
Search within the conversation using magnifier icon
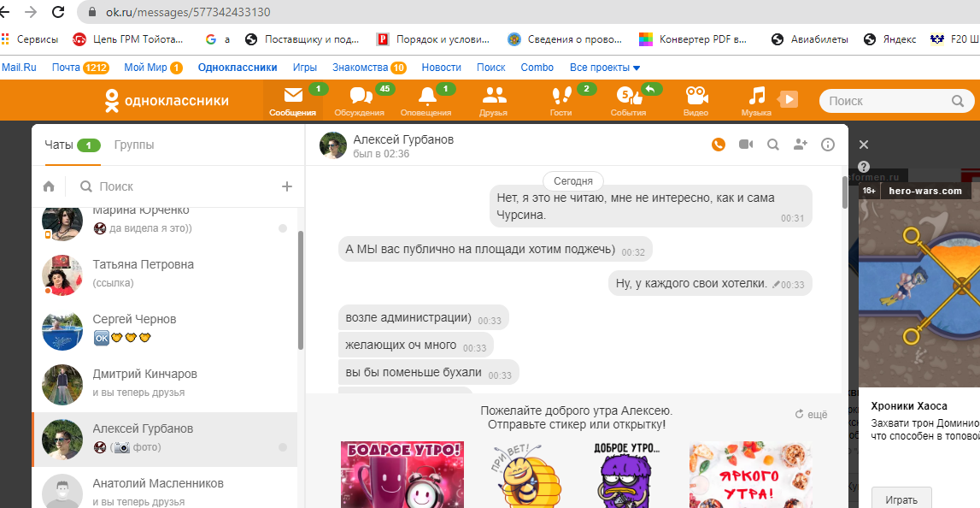pos(773,145)
